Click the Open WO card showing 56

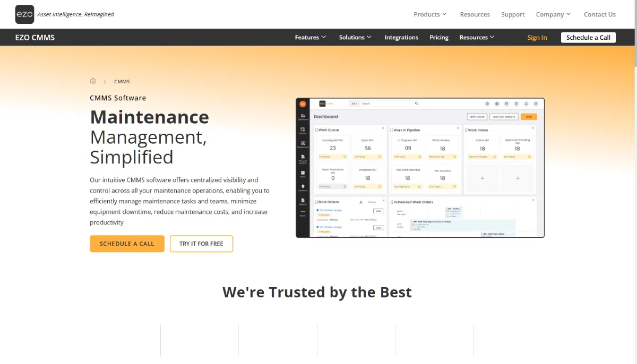367,148
